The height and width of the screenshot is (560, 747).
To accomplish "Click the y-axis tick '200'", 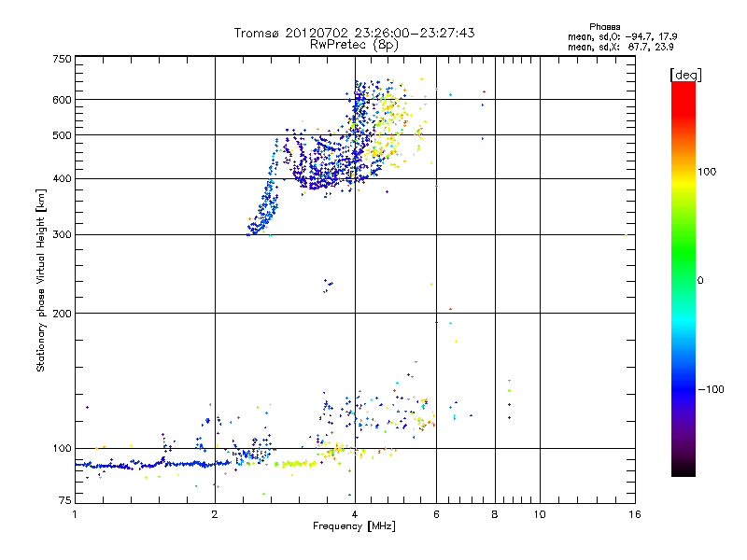I will click(x=62, y=314).
